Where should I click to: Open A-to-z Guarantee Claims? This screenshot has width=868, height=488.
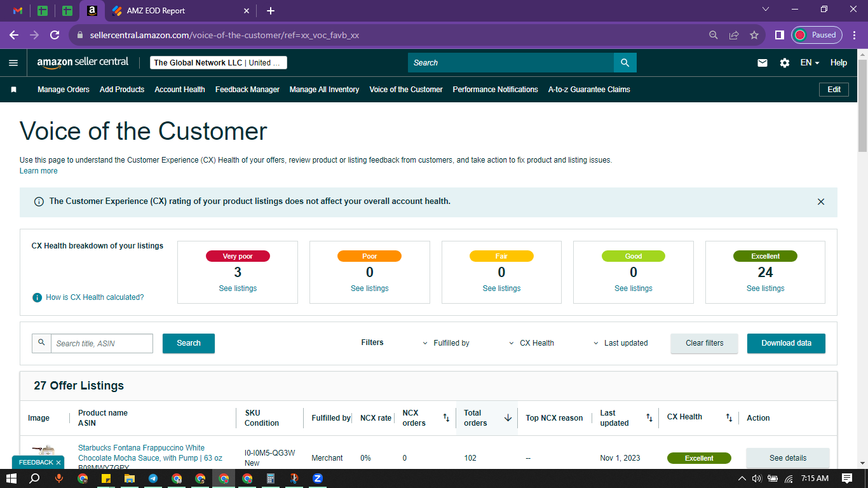(x=589, y=90)
